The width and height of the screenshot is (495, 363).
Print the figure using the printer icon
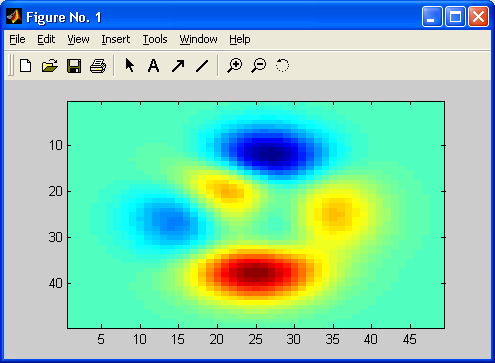click(x=98, y=65)
